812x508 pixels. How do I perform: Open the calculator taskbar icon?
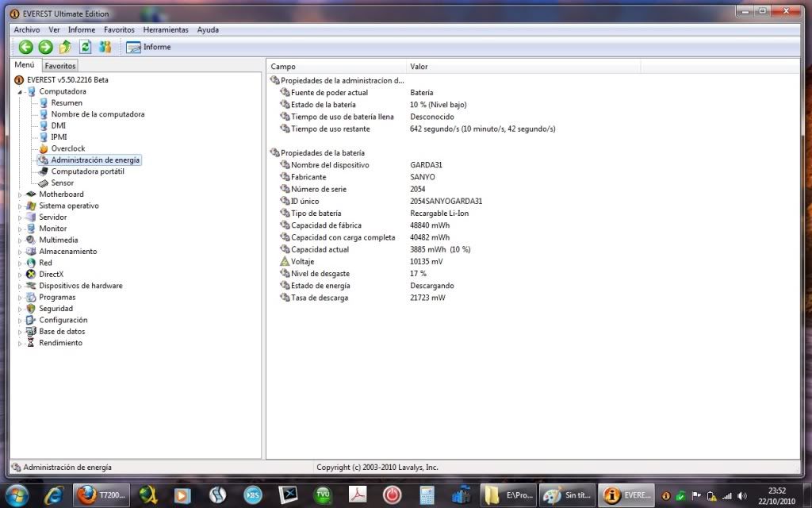(x=427, y=495)
